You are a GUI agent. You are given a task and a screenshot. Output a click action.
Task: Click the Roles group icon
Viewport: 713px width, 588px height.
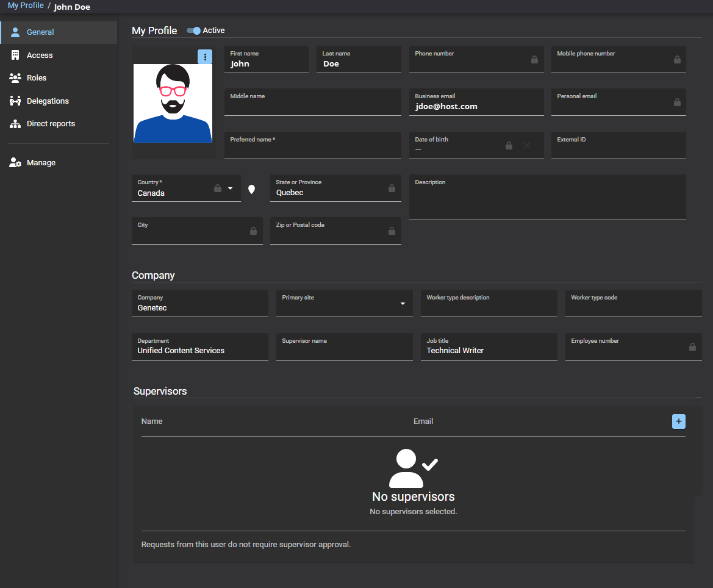[x=15, y=77]
